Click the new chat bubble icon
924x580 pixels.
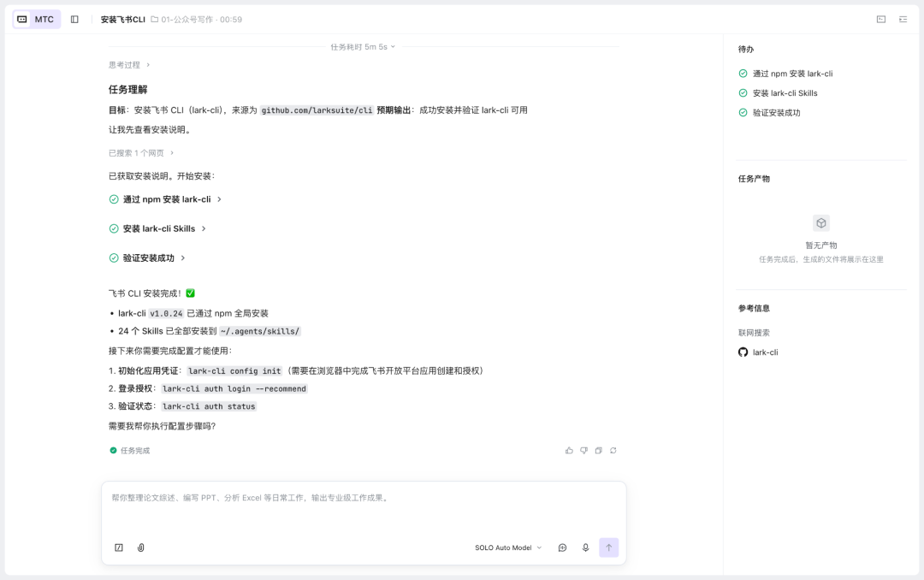point(563,547)
